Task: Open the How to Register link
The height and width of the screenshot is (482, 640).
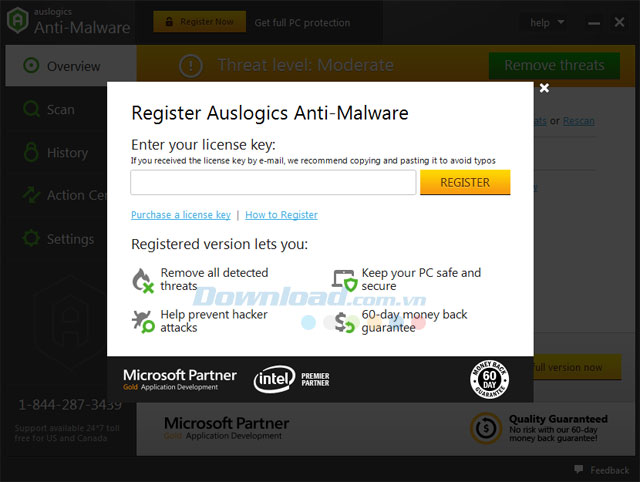Action: 281,215
